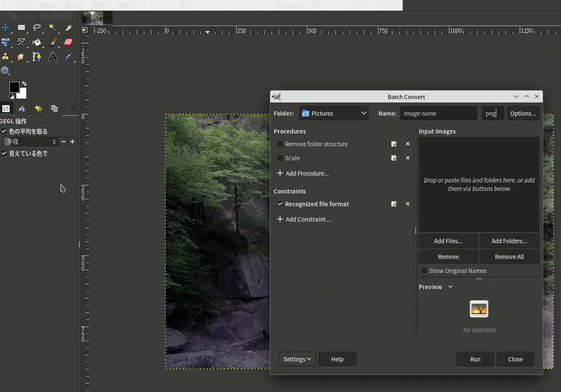The image size is (561, 392).
Task: Open the フィルター menu
Action: click(x=250, y=5)
